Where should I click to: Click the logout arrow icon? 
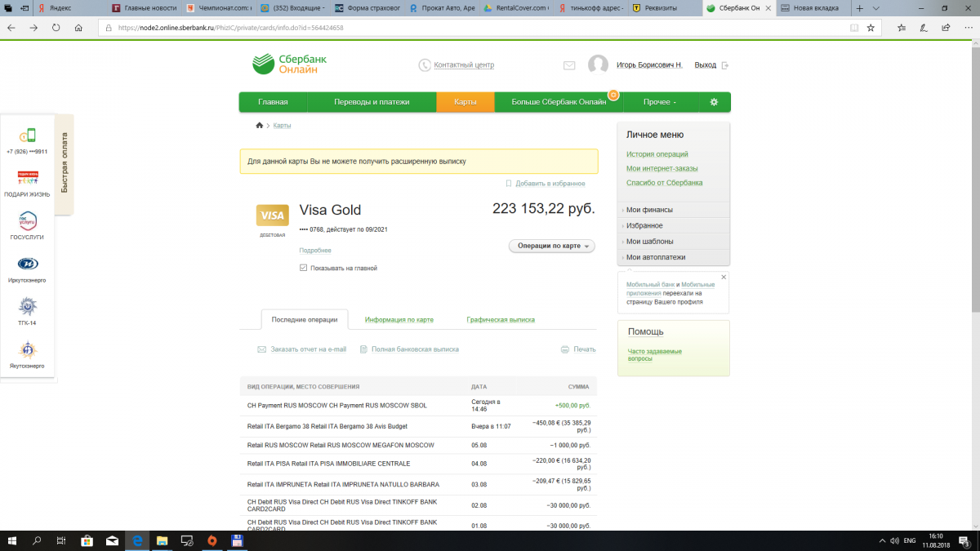[x=724, y=65]
